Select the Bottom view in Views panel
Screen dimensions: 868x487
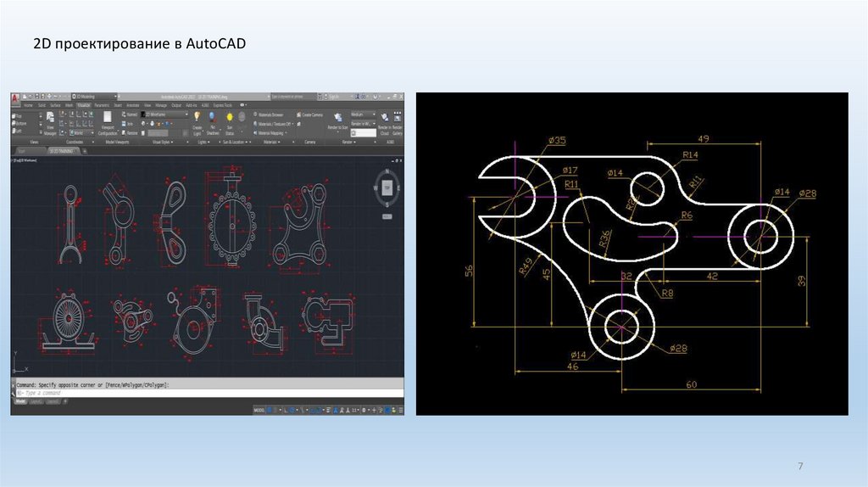click(x=20, y=123)
